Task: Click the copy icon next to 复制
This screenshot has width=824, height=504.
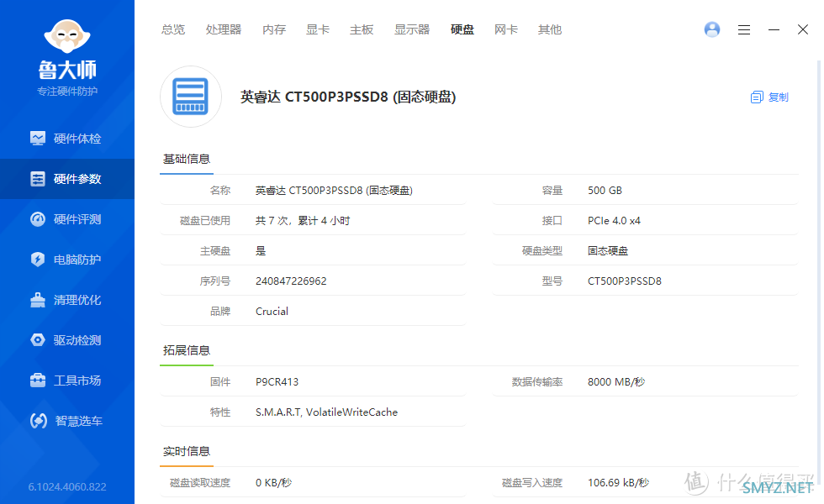Action: point(757,97)
